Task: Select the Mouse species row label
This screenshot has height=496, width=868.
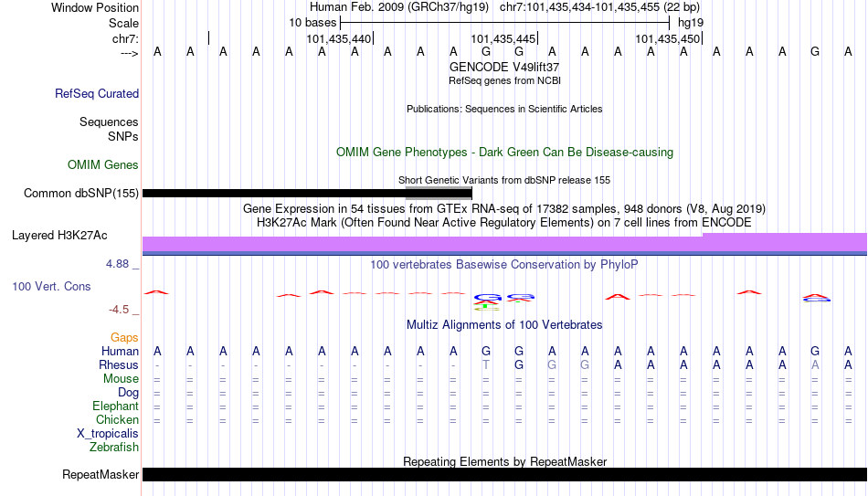Action: [x=121, y=379]
